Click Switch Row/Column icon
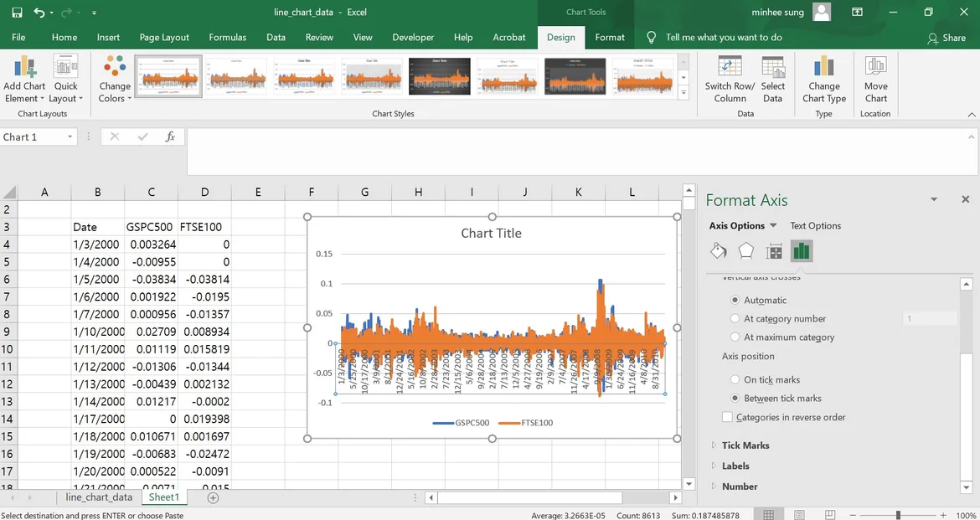This screenshot has height=520, width=980. 730,67
